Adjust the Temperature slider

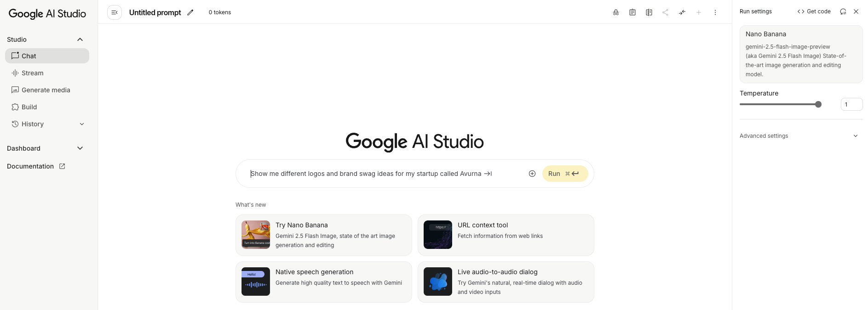(818, 104)
